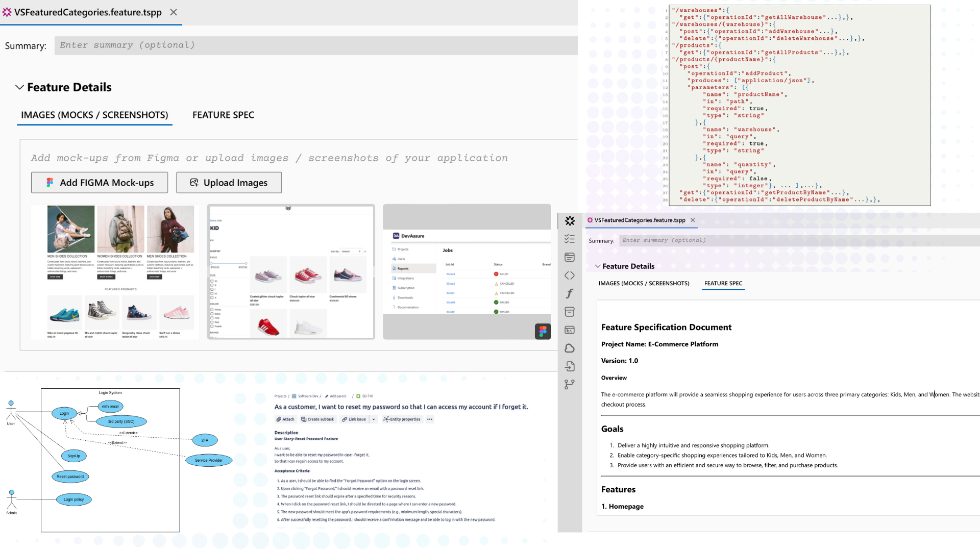Select the underlined FEATURE SPEC tab
980x551 pixels.
click(x=723, y=283)
